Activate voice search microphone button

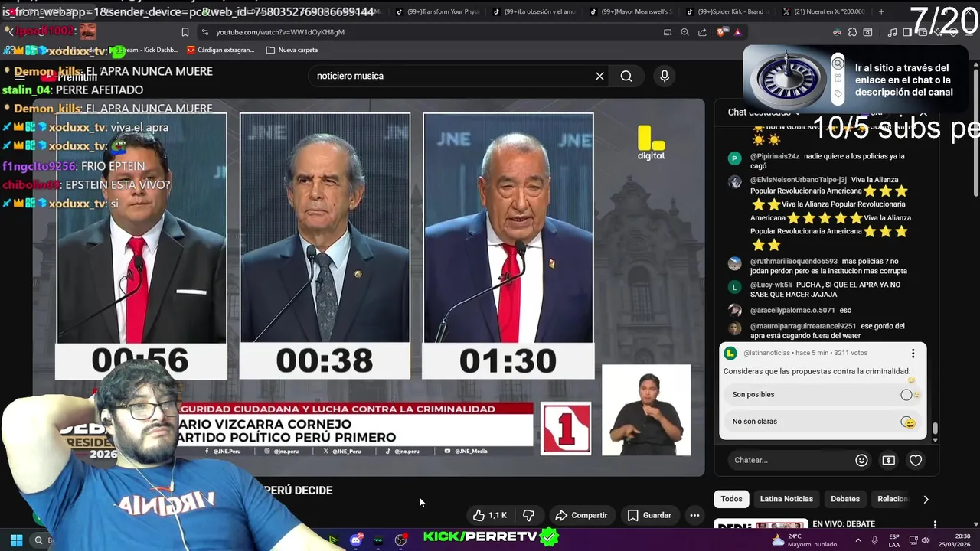click(x=665, y=76)
